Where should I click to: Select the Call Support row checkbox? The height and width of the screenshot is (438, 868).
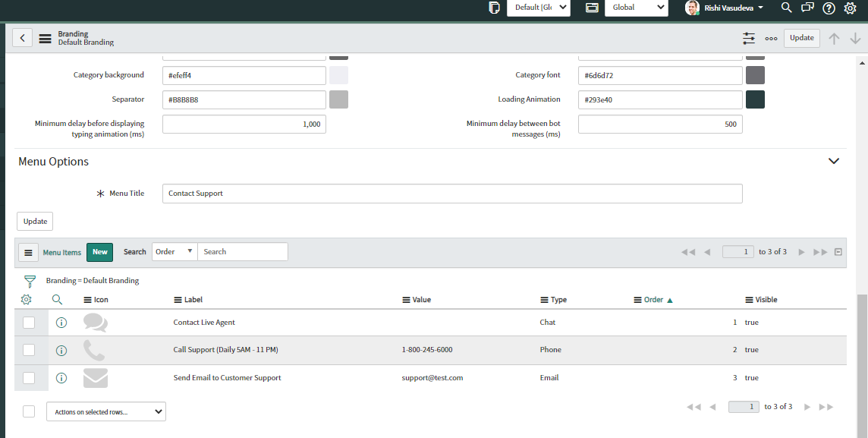point(29,350)
